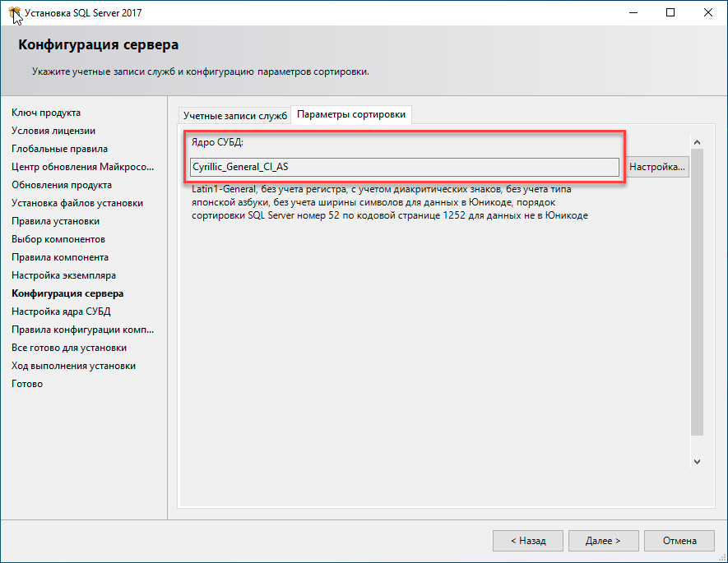Select Выбор компонентов step
The image size is (728, 563).
(58, 239)
